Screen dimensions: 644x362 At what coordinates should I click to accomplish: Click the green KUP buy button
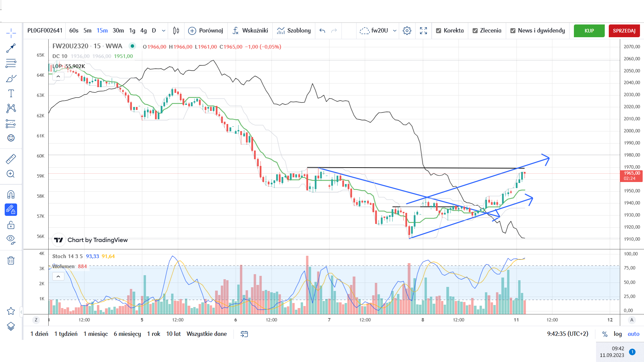pyautogui.click(x=589, y=31)
